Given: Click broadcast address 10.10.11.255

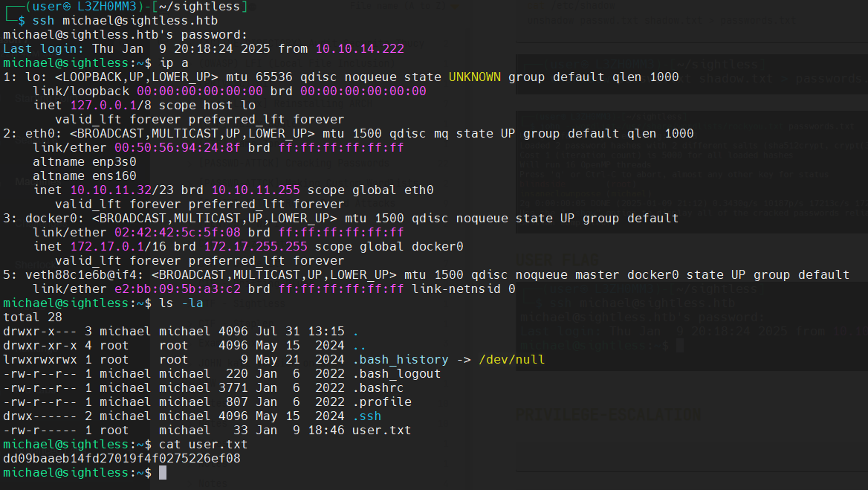Looking at the screenshot, I should tap(255, 190).
